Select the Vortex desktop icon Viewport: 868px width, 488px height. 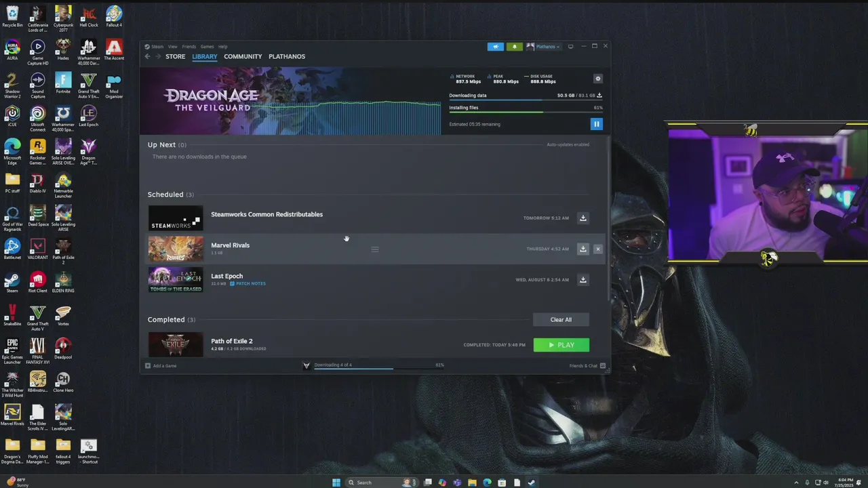(63, 316)
